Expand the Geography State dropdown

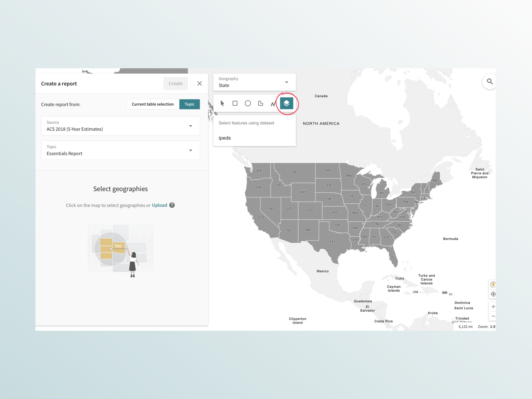pos(254,82)
